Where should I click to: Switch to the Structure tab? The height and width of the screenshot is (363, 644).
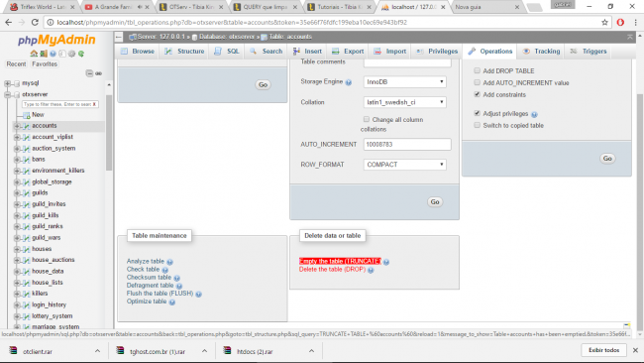(184, 52)
